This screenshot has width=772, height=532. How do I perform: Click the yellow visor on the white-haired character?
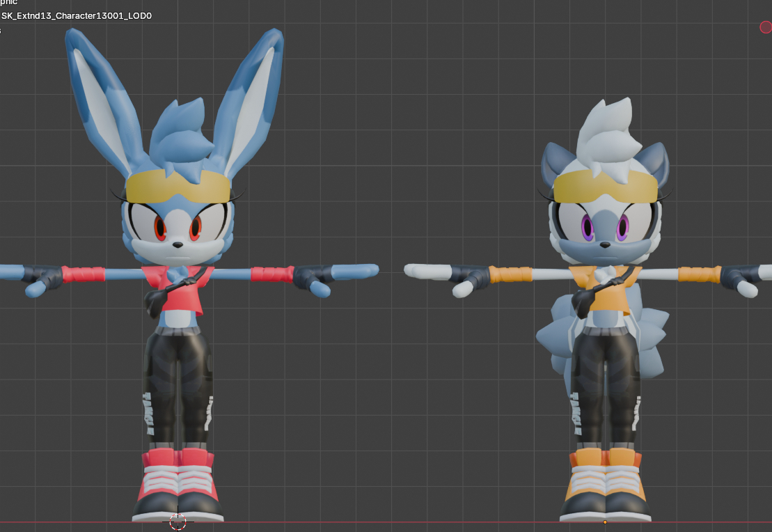click(x=604, y=186)
